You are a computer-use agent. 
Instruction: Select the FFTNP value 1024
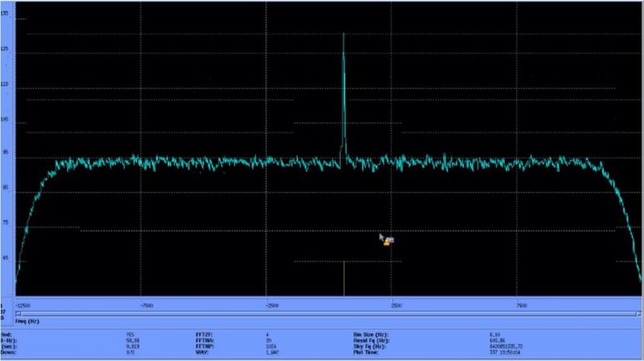[x=270, y=347]
